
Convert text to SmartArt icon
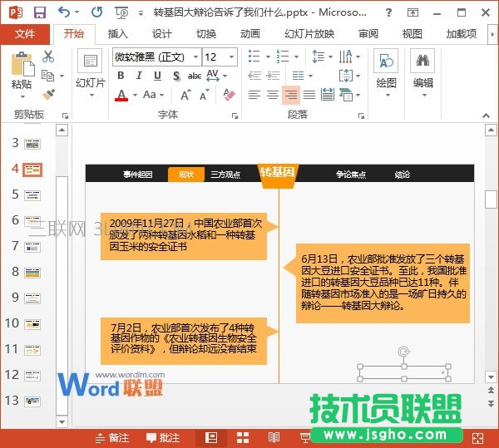(x=349, y=95)
